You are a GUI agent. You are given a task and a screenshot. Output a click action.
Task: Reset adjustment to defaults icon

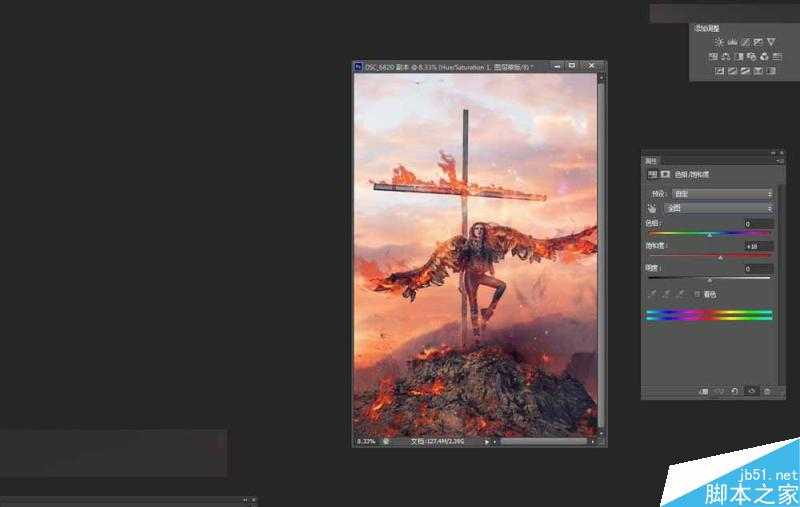coord(735,391)
